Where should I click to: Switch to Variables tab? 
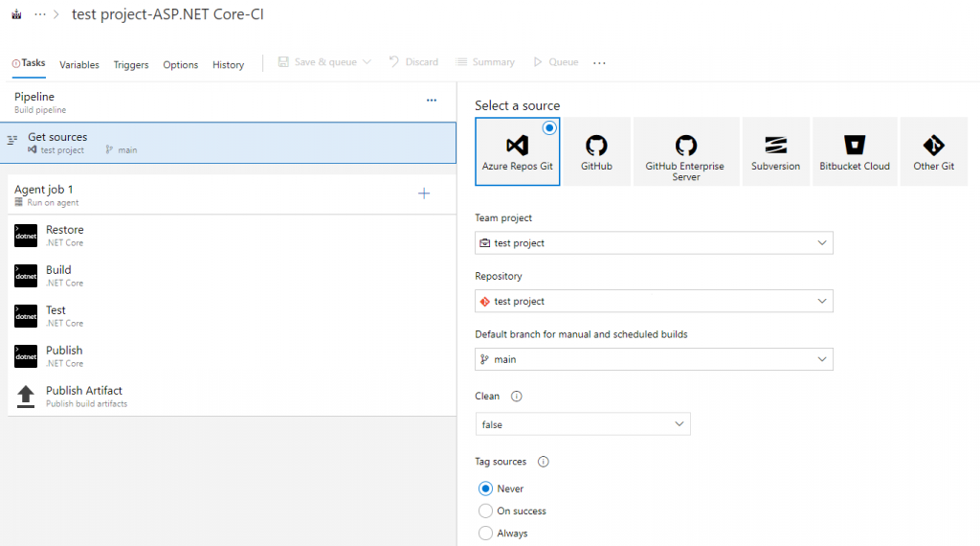coord(79,64)
